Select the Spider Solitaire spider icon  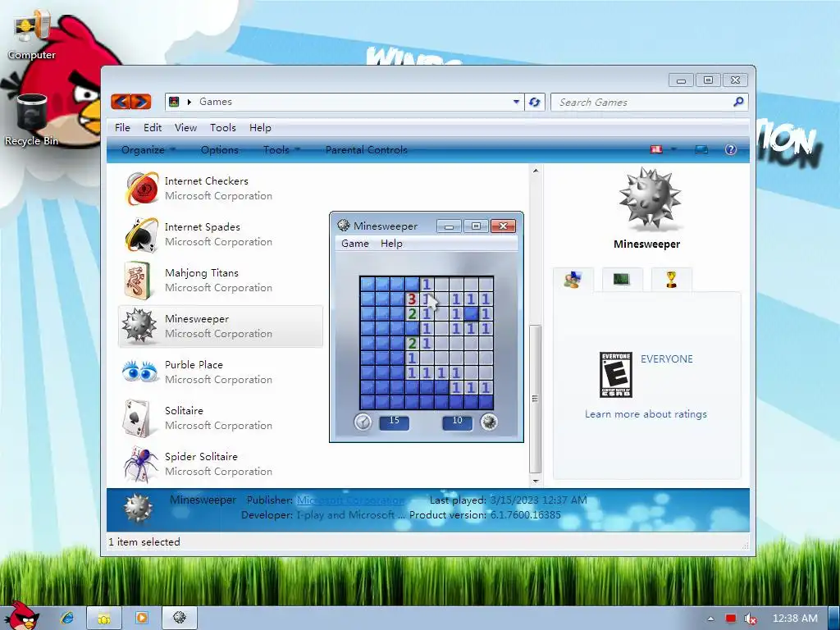coord(141,464)
